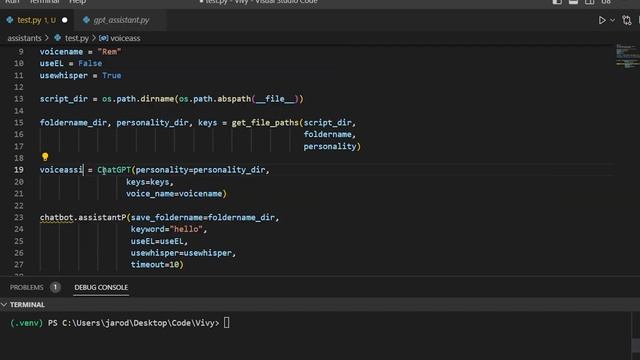Click "timeout=10" on line 27
This screenshot has width=640, height=360.
pyautogui.click(x=155, y=264)
